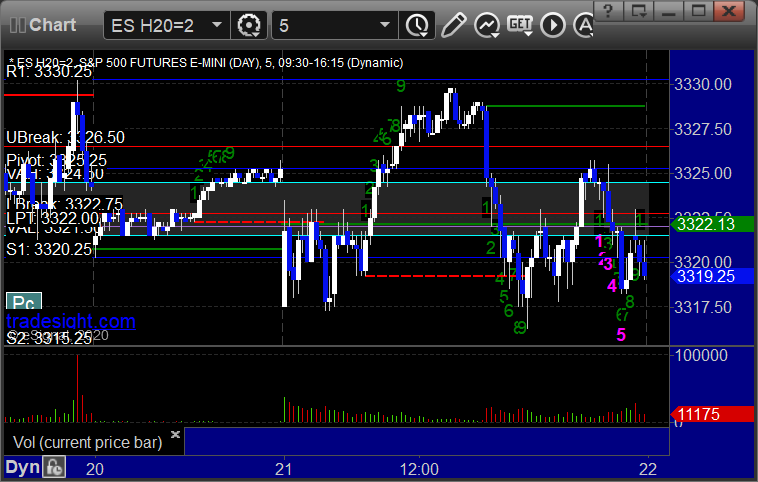This screenshot has height=482, width=758.
Task: Click the Dyn mode label
Action: [23, 467]
